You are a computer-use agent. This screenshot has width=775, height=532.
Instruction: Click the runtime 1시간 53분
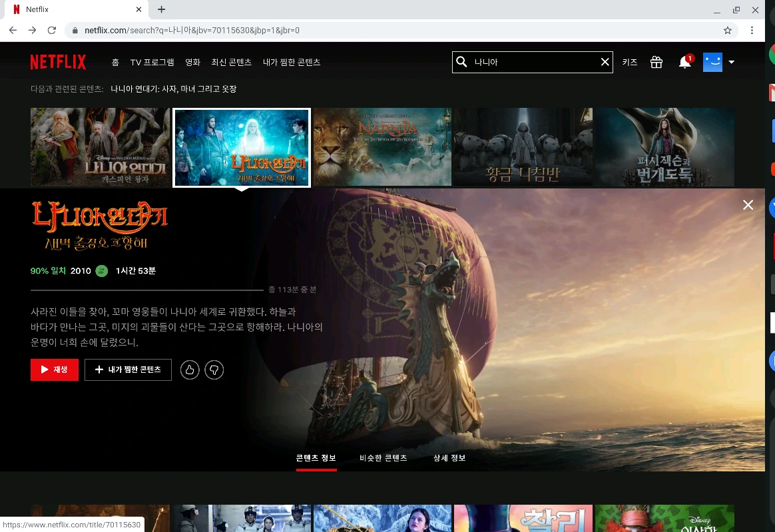pyautogui.click(x=135, y=270)
